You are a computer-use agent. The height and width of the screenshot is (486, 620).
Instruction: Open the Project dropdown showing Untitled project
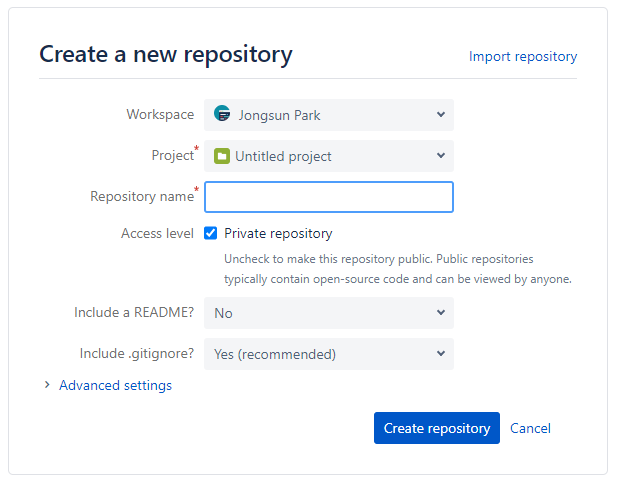coord(329,156)
